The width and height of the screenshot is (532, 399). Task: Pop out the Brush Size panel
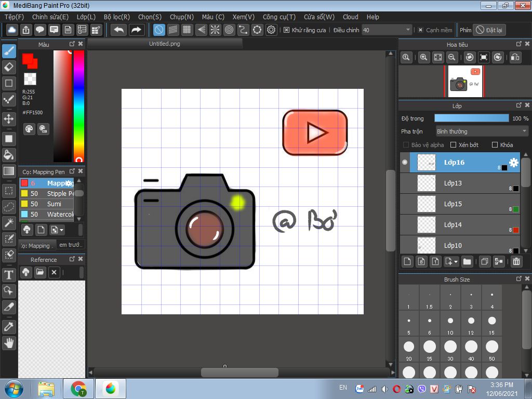coord(519,278)
